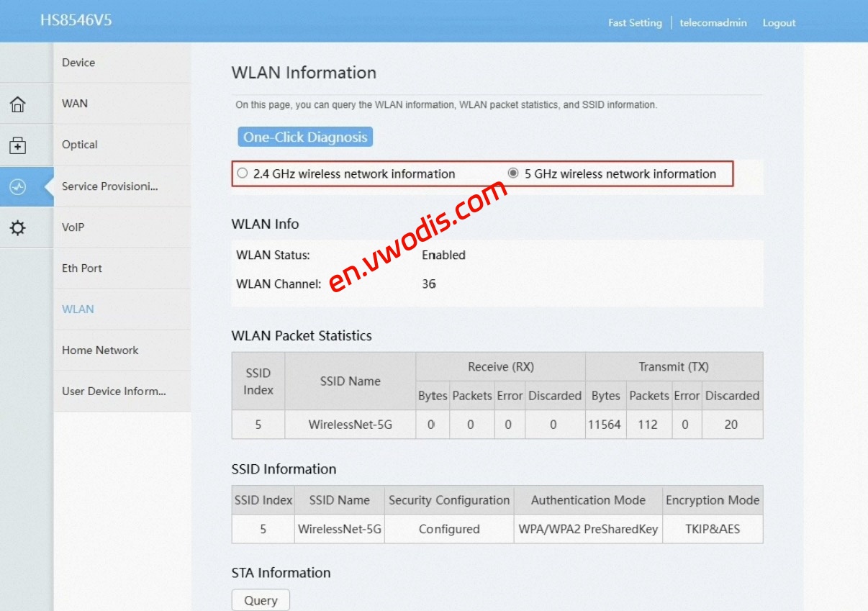Select the WirelessNet-5G row in SSID Information
This screenshot has height=611, width=868.
tap(339, 529)
